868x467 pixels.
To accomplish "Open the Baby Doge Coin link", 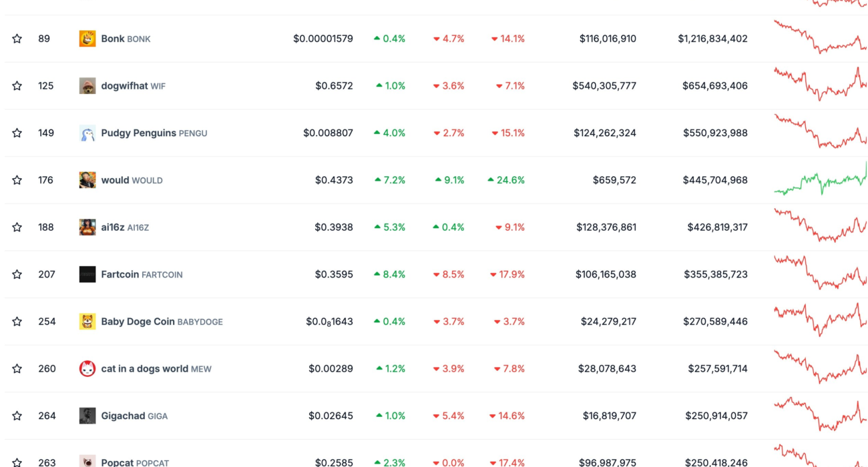I will point(162,322).
